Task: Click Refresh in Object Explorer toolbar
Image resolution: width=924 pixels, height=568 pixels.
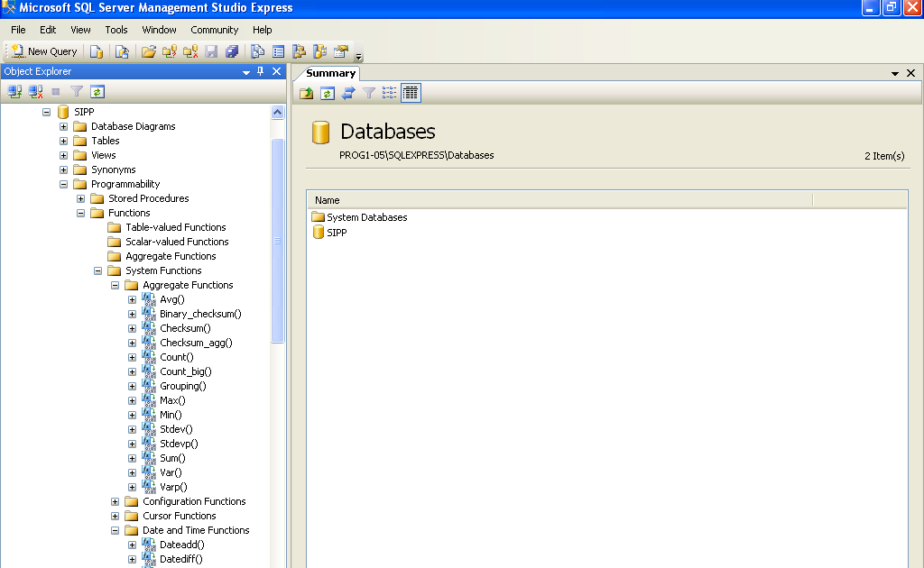Action: 97,92
